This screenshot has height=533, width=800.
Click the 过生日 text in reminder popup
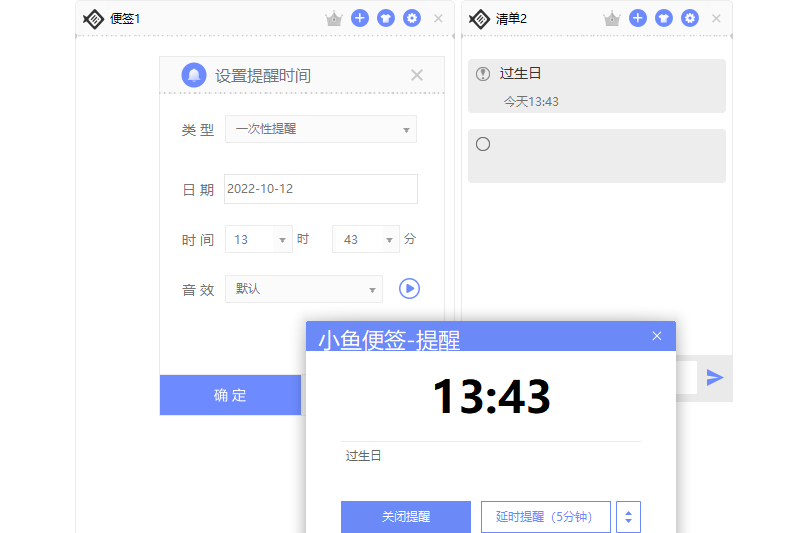363,455
